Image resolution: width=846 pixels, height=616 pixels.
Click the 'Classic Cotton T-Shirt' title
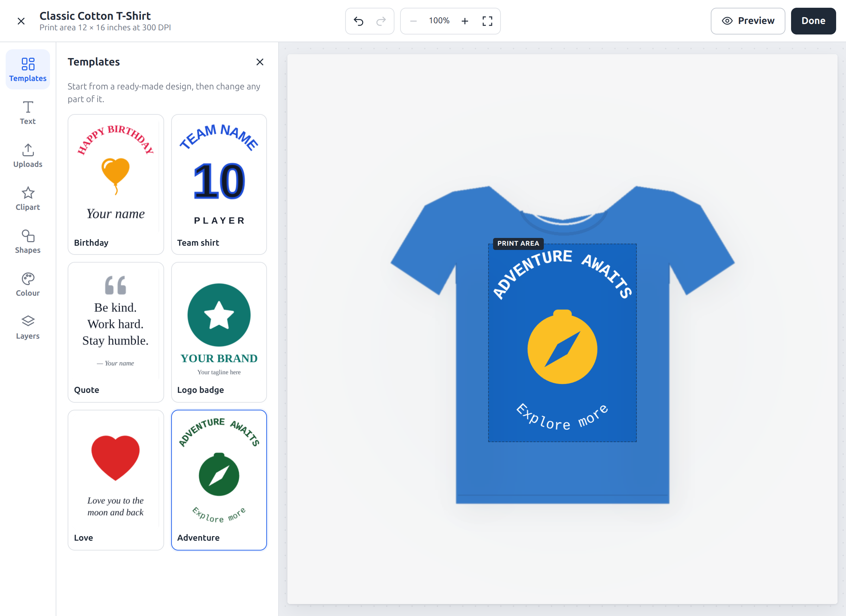(95, 15)
